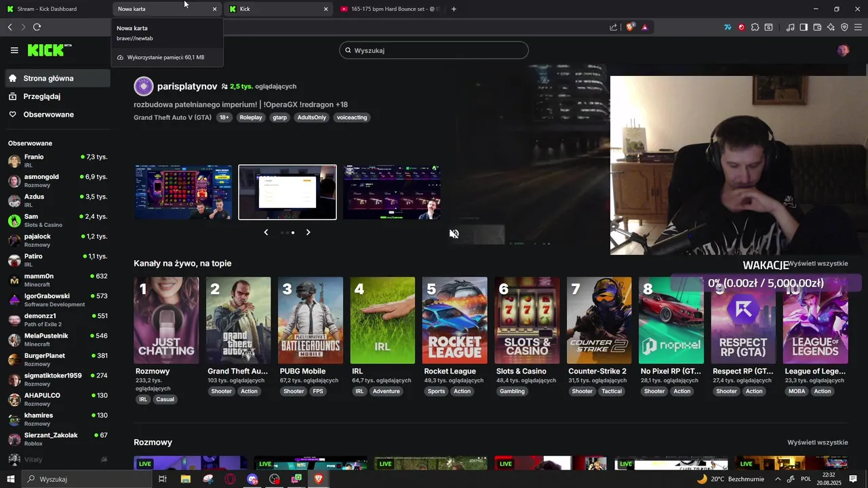Toggle the Brave sidebar panel icon
This screenshot has height=488, width=868.
804,27
